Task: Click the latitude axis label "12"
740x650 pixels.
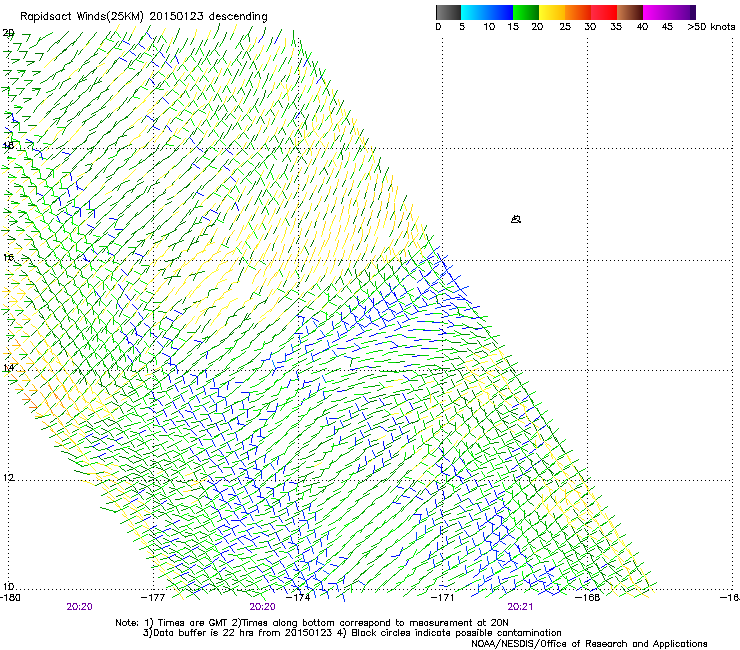Action: 8,477
